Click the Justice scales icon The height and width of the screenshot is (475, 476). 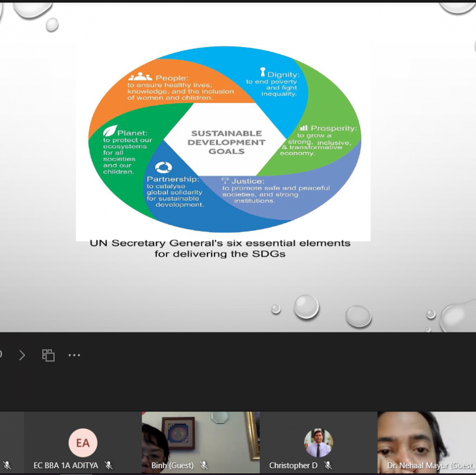(x=225, y=181)
